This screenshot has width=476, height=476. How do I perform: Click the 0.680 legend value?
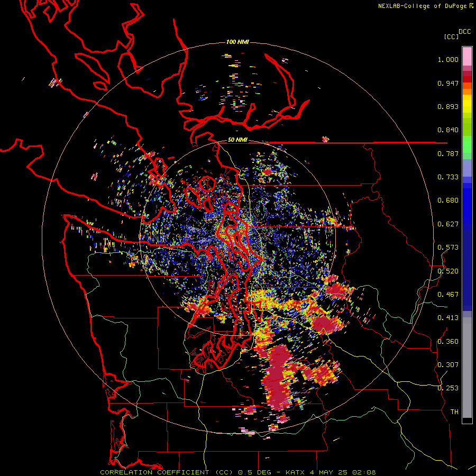point(448,200)
